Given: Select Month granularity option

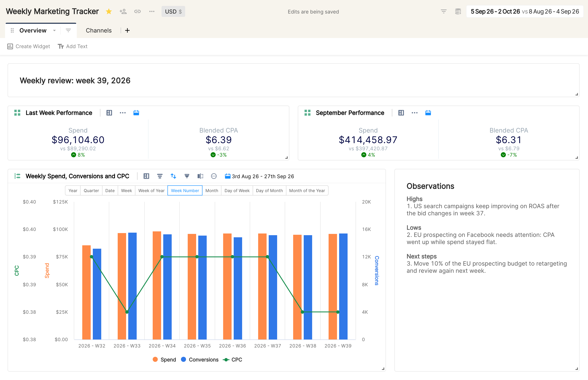Looking at the screenshot, I should tap(212, 190).
